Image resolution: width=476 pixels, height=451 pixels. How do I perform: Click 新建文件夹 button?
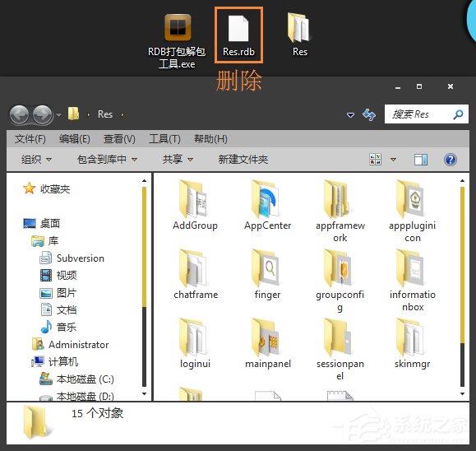[243, 159]
